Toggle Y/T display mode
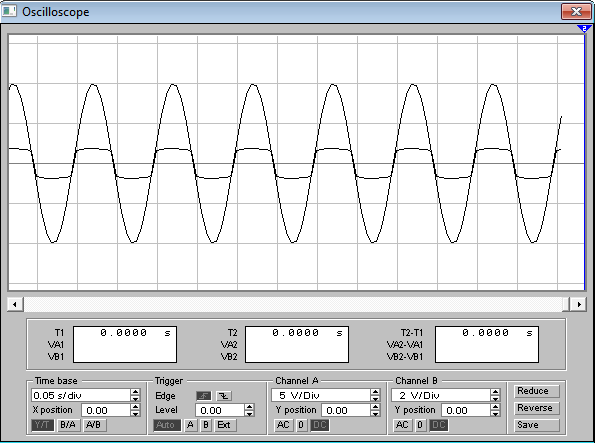The width and height of the screenshot is (597, 444). click(x=43, y=425)
